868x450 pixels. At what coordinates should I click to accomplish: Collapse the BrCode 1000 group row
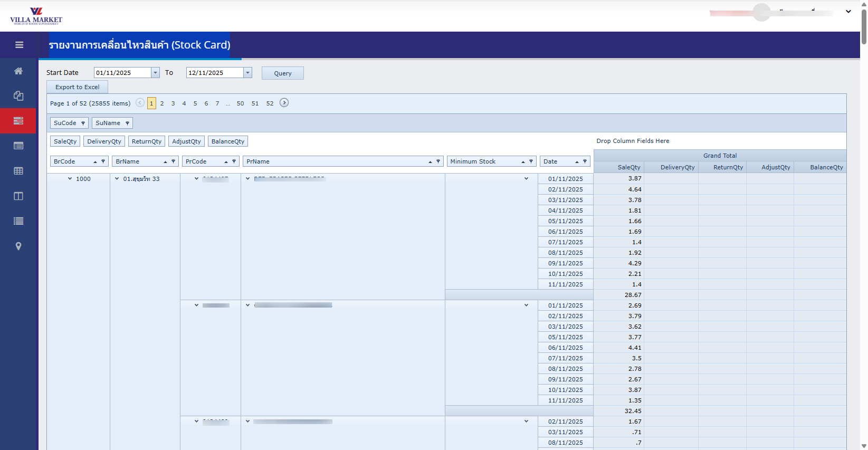(70, 179)
